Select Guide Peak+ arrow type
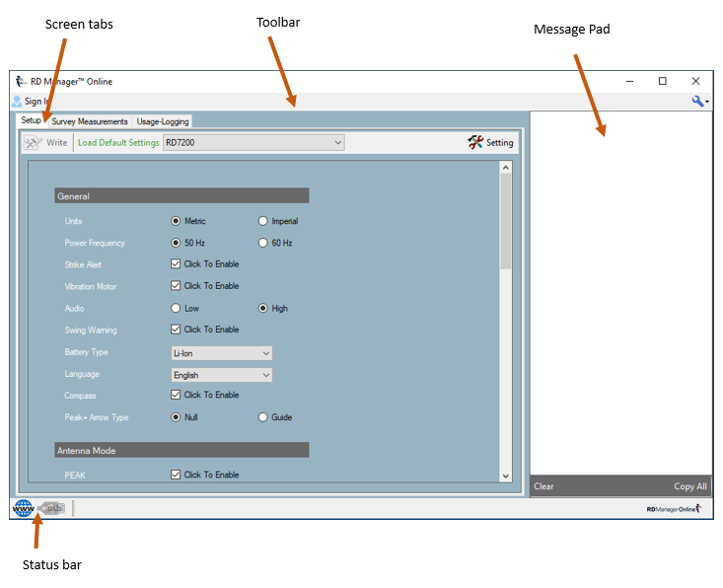723x588 pixels. pyautogui.click(x=262, y=417)
